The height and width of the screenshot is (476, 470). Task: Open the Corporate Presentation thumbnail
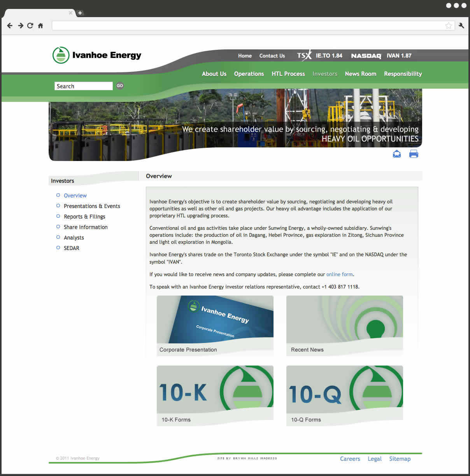click(215, 325)
